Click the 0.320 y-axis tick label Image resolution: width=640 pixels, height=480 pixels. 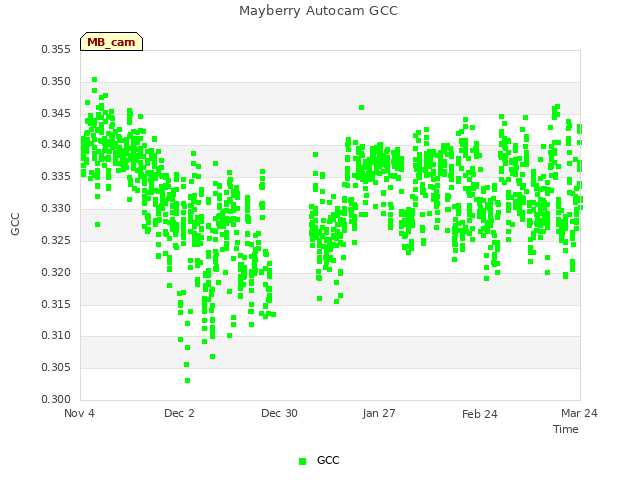[x=56, y=272]
